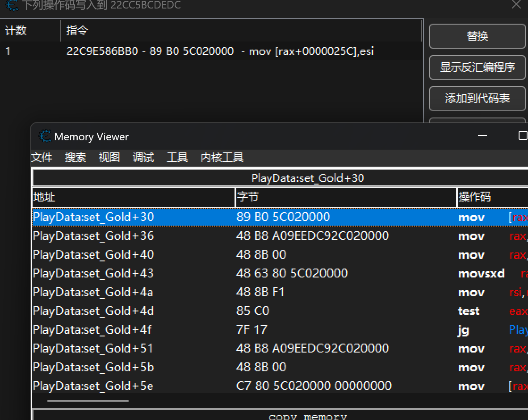Click bytes 48 63 80 5C020000

tap(292, 273)
